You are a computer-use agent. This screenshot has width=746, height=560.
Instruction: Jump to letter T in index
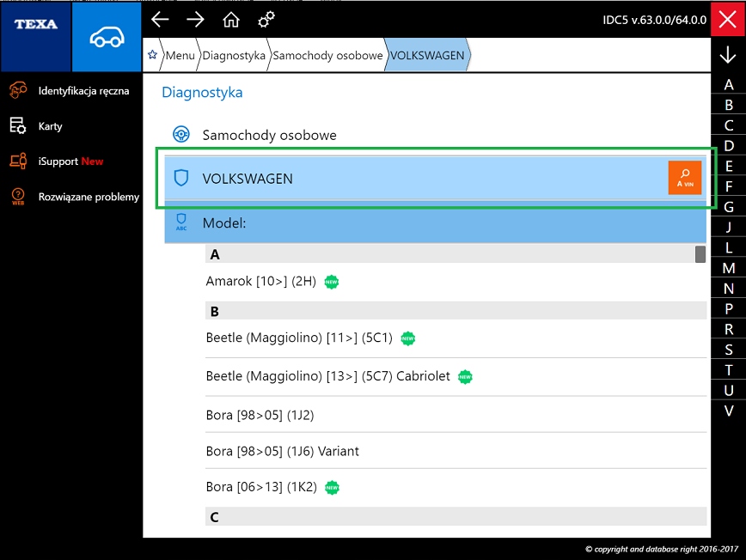click(729, 370)
